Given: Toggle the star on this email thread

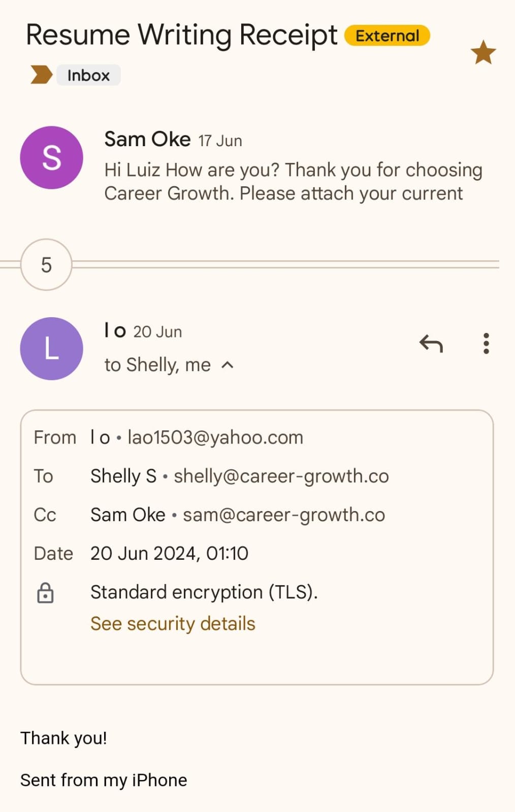Looking at the screenshot, I should [483, 53].
